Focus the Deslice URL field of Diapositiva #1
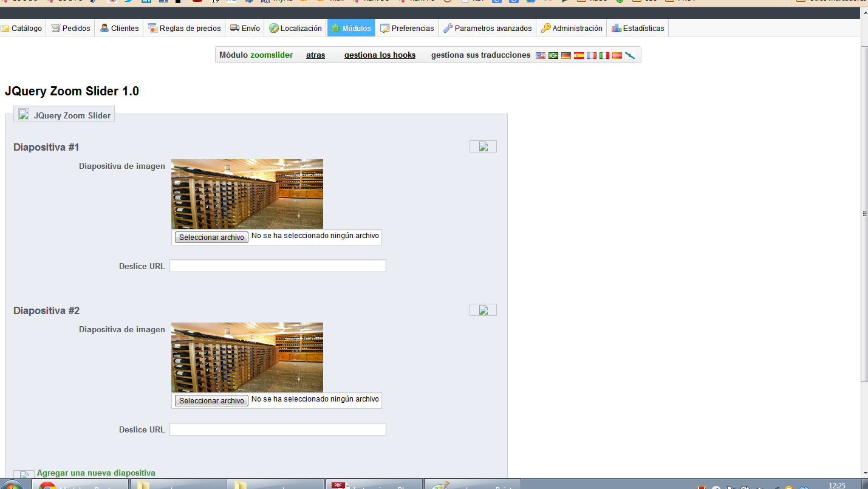Image resolution: width=868 pixels, height=489 pixels. [x=278, y=266]
